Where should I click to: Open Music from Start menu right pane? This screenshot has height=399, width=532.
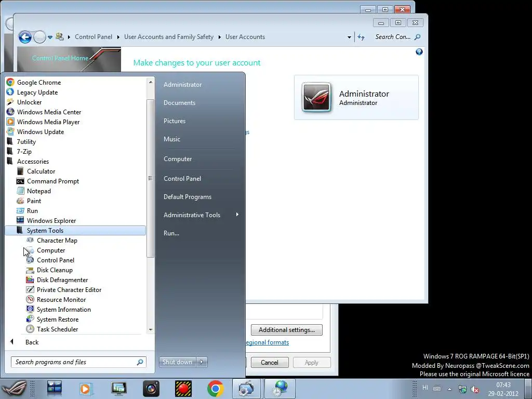[x=172, y=139]
